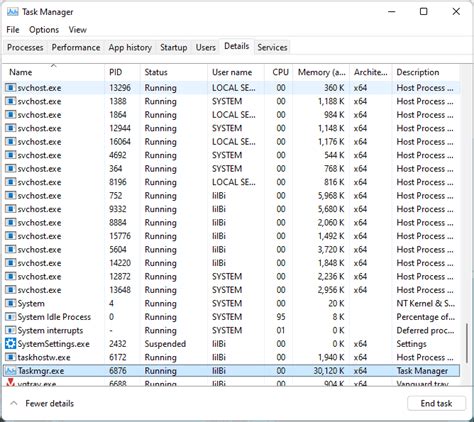Image resolution: width=474 pixels, height=422 pixels.
Task: Click the icon of svchost.exe PID 1388
Action: (x=11, y=101)
